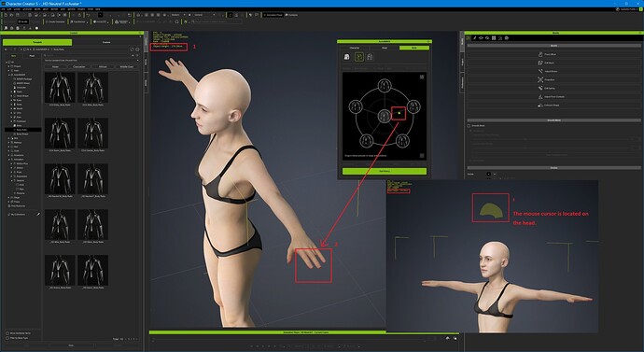Click first body ratio thumbnail in top row
Screen dimensions: 644x352
tap(60, 88)
